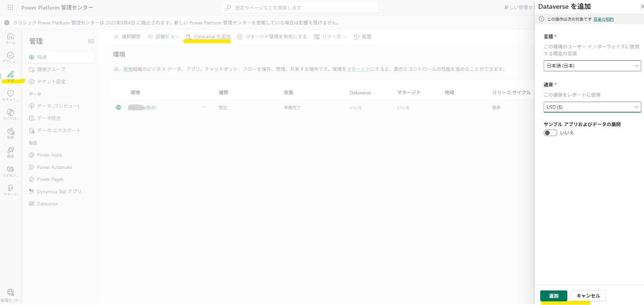
Task: Click the info icon in the banner
Action: (7, 23)
